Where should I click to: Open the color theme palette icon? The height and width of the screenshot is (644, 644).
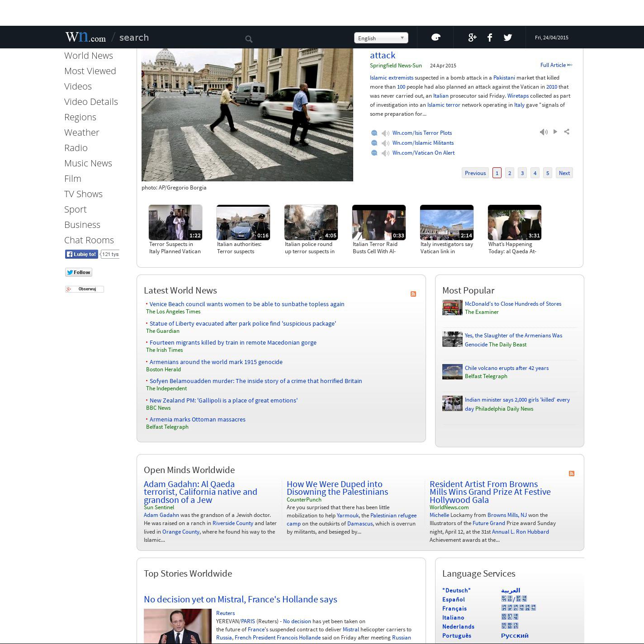436,38
